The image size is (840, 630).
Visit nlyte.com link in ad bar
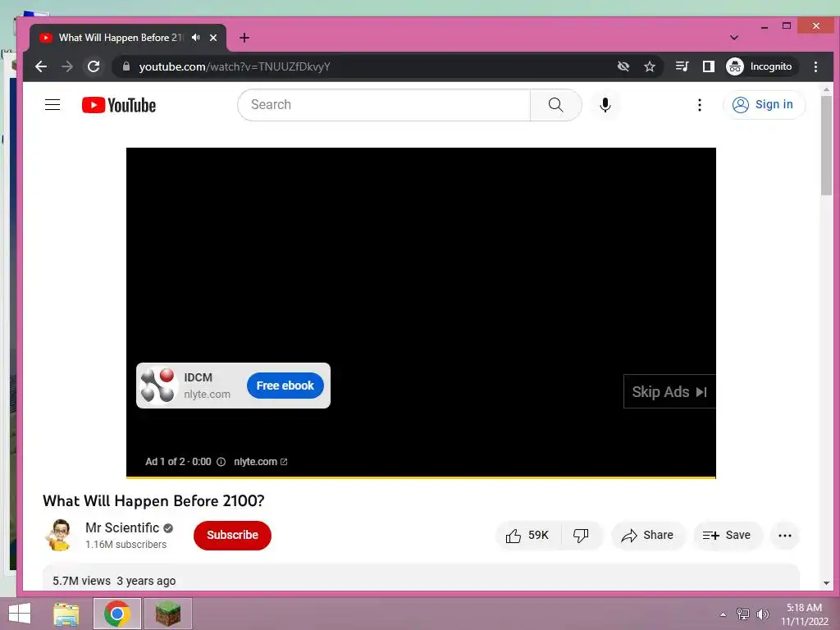tap(260, 462)
